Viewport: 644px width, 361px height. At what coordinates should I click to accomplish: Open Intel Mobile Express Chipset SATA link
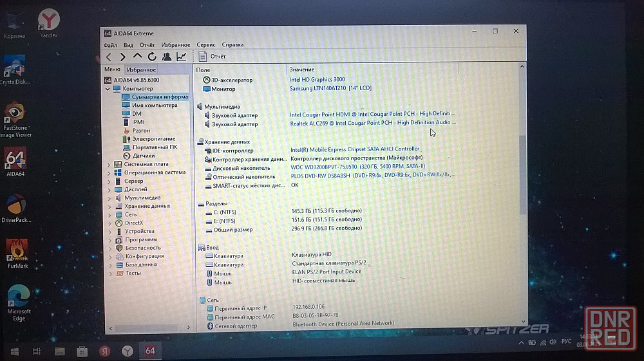pyautogui.click(x=354, y=149)
